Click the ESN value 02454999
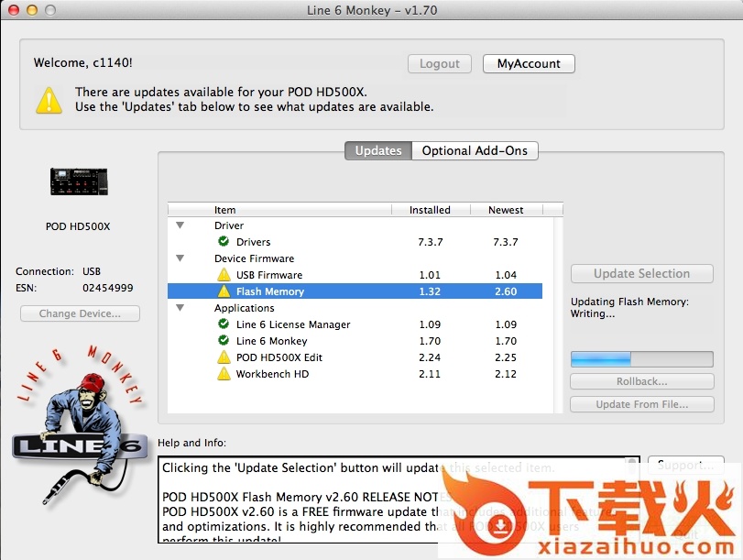This screenshot has height=560, width=743. point(107,288)
